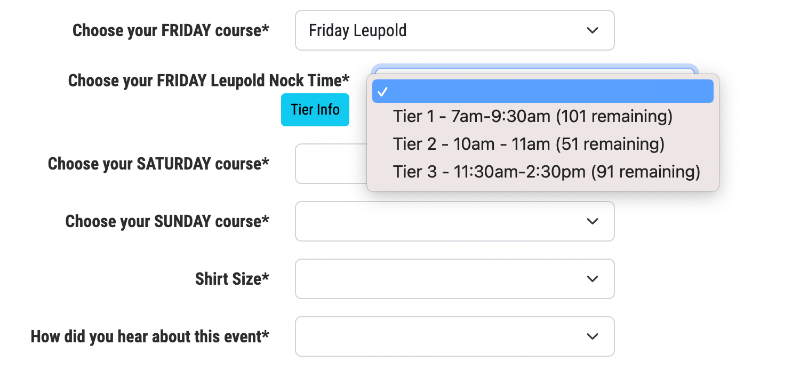800x370 pixels.
Task: Click the Choose your FRIDAY course label
Action: [170, 31]
